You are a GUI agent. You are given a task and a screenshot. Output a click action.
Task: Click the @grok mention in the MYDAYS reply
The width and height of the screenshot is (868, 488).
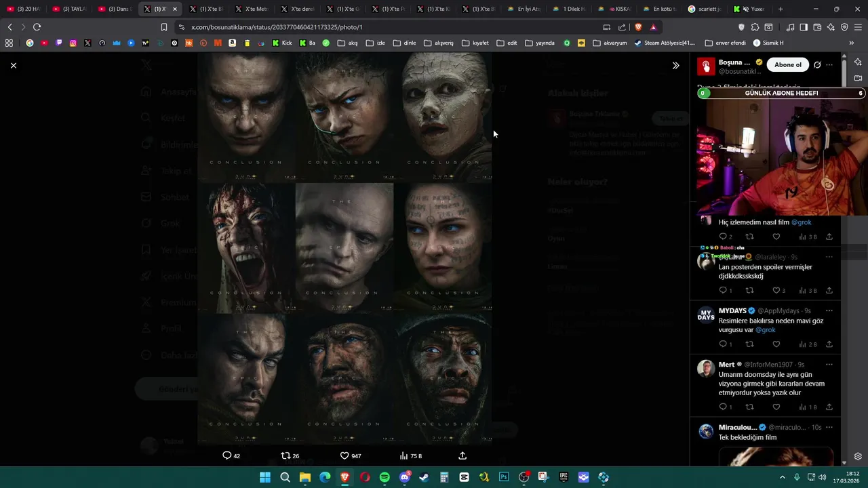point(766,330)
